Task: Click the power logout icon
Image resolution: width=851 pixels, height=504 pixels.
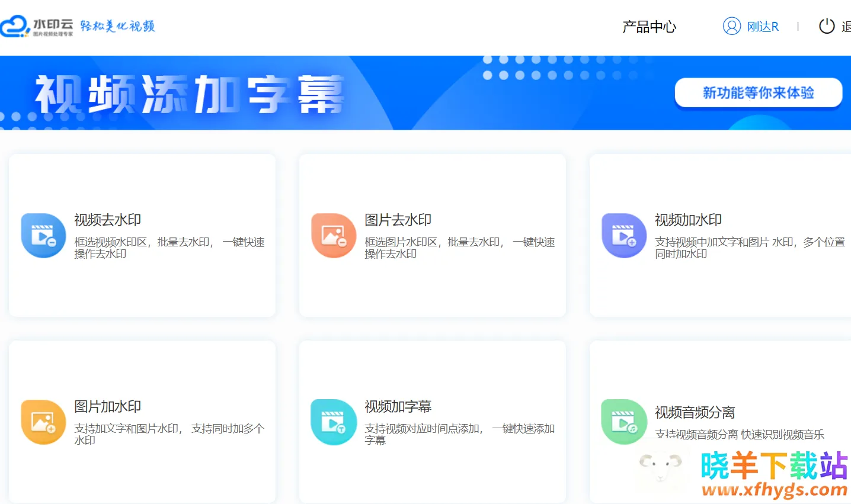Action: click(826, 26)
